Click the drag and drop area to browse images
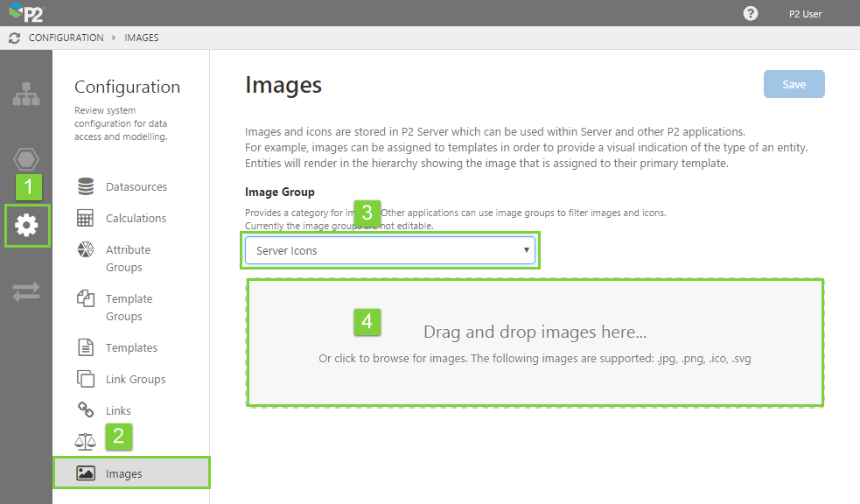 pyautogui.click(x=534, y=343)
